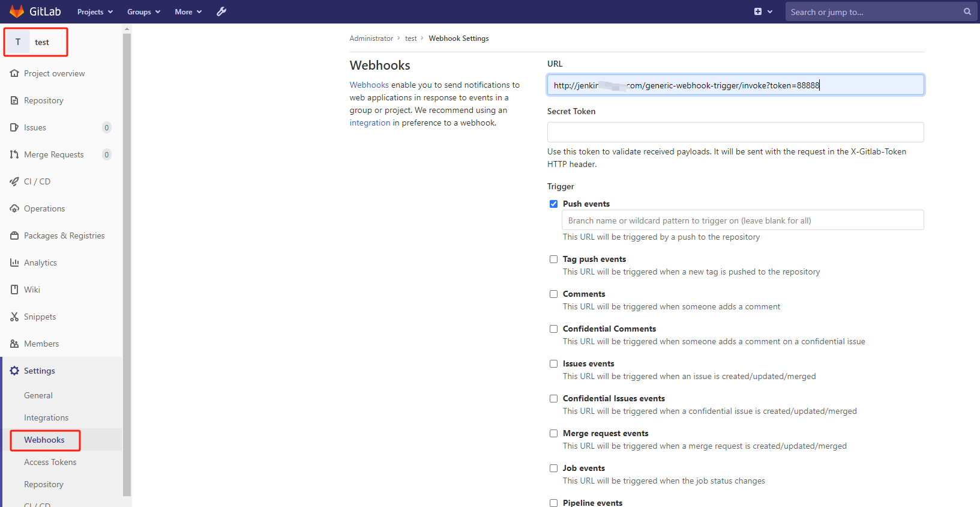Click the test project avatar T
This screenshot has width=980, height=507.
(x=18, y=42)
